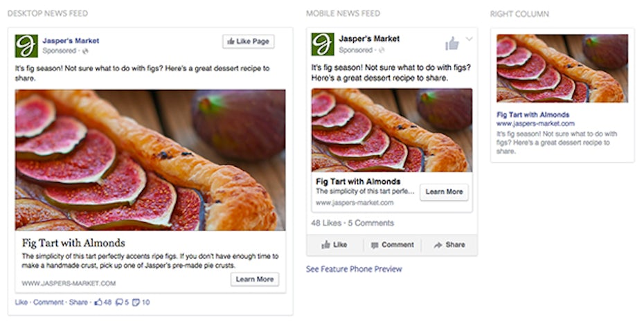Click Learn More in mobile news feed ad
This screenshot has height=326, width=644.
pos(444,192)
